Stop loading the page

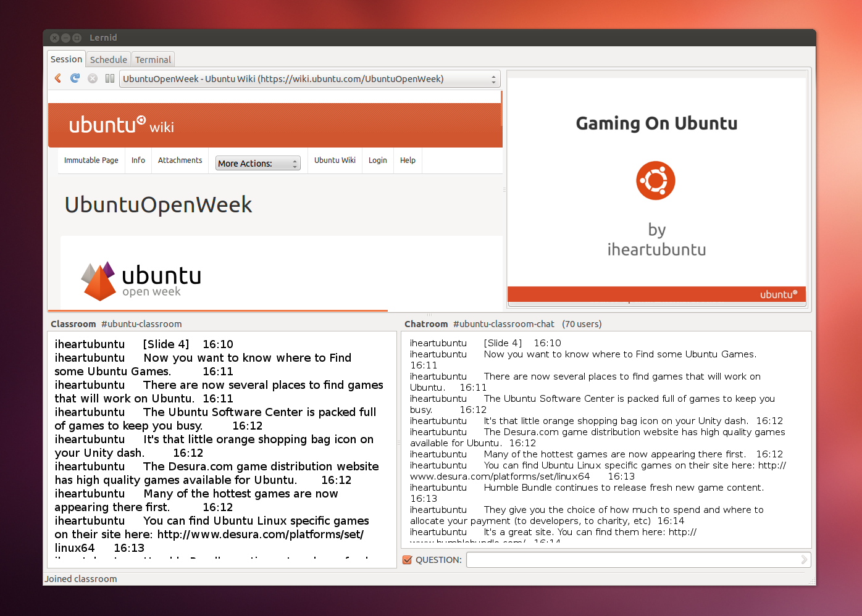coord(93,78)
